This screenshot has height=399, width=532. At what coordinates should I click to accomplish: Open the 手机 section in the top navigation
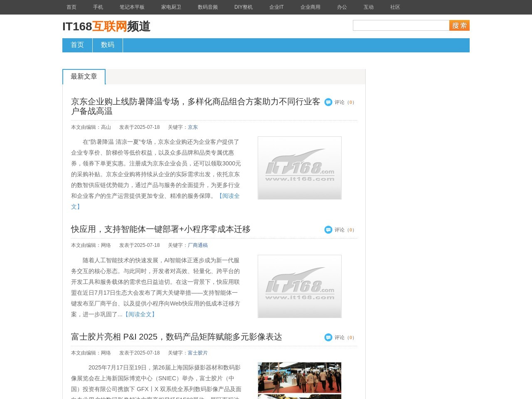pos(98,7)
